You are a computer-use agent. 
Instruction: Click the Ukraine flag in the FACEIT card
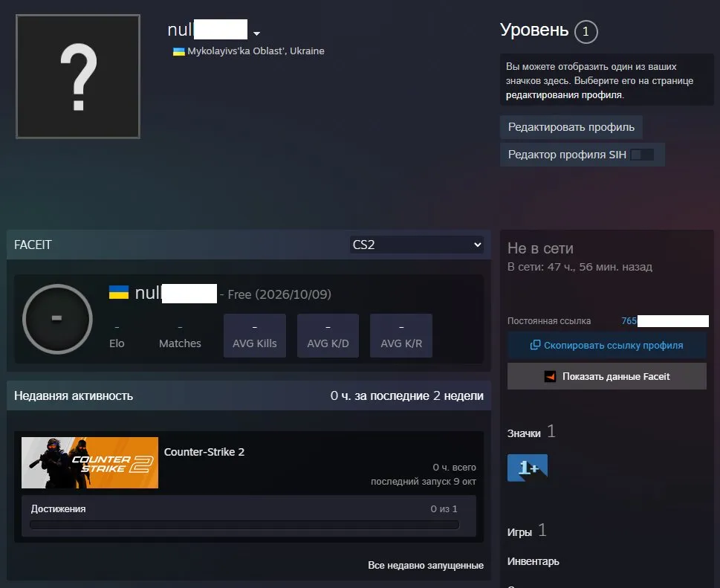tap(118, 292)
